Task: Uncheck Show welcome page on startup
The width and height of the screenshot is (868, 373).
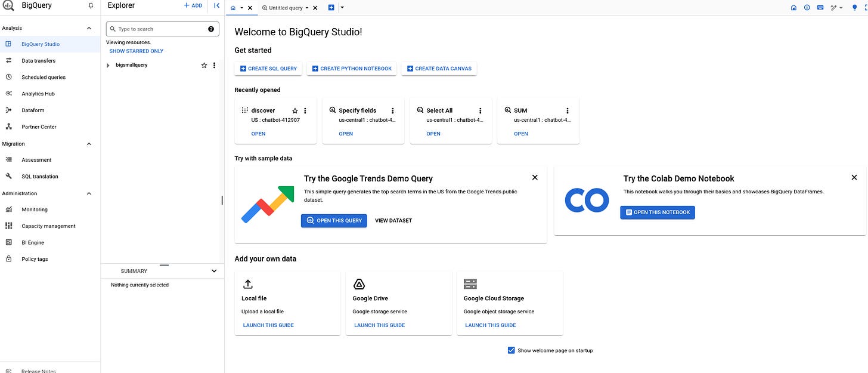Action: 511,350
